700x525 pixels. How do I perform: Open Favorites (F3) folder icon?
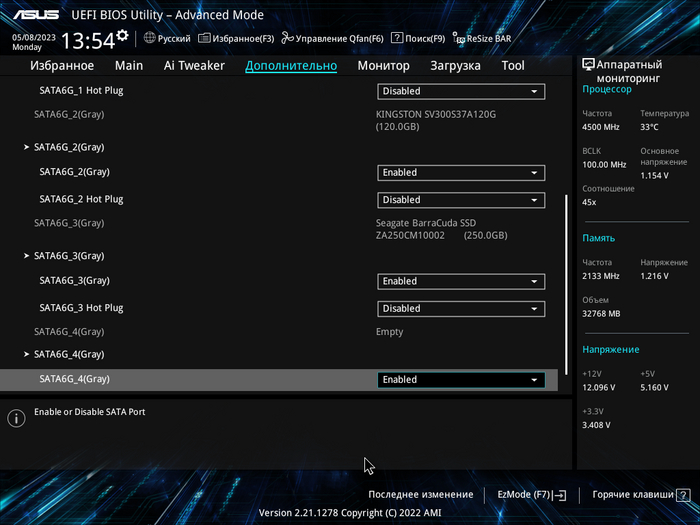click(x=204, y=38)
